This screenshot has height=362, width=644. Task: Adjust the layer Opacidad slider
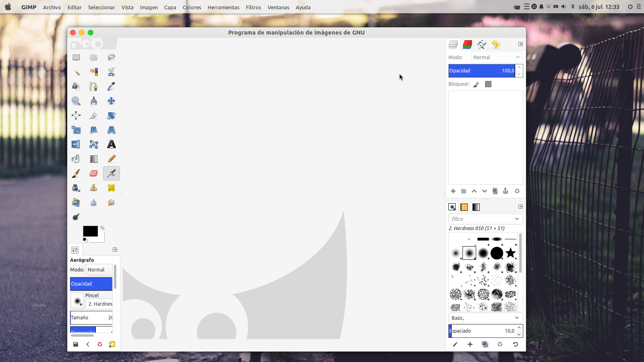coord(482,71)
